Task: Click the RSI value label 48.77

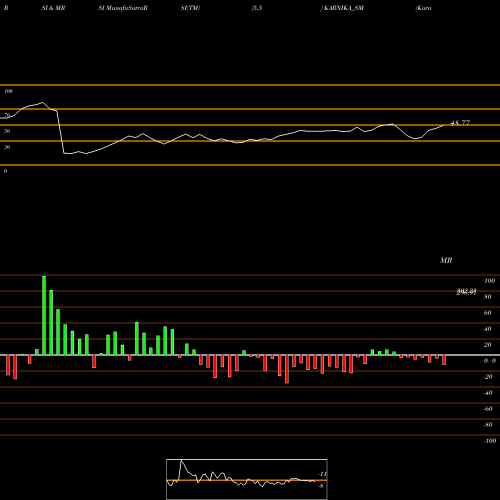Action: [x=460, y=123]
